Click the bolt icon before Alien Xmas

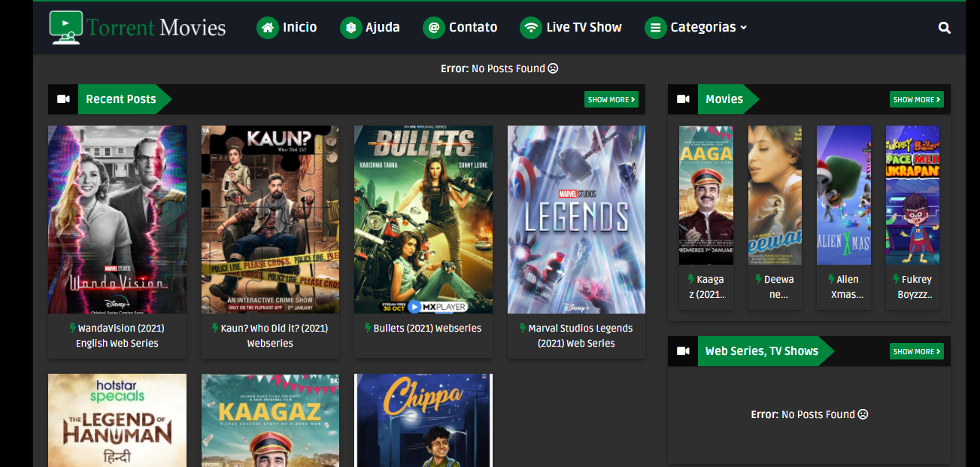click(x=831, y=279)
